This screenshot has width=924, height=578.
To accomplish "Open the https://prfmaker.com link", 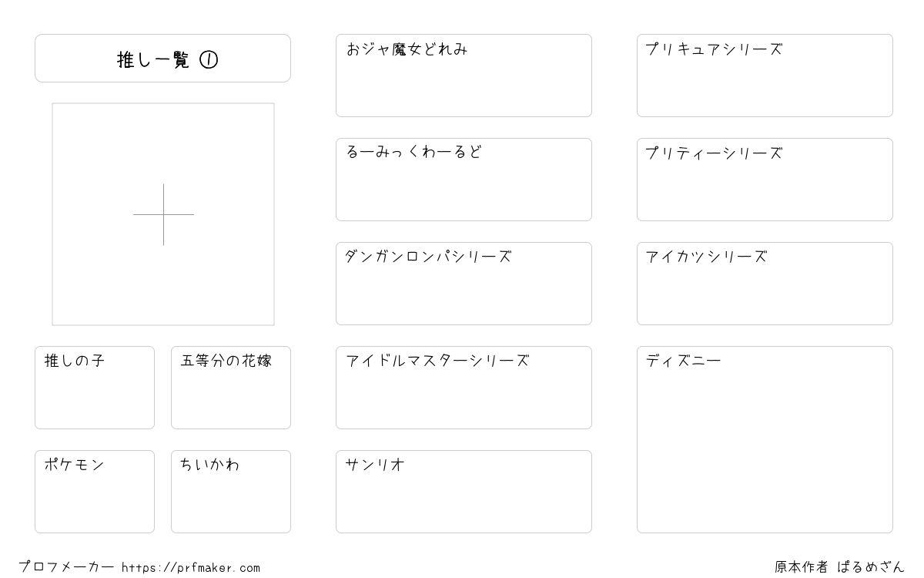I will [x=191, y=568].
